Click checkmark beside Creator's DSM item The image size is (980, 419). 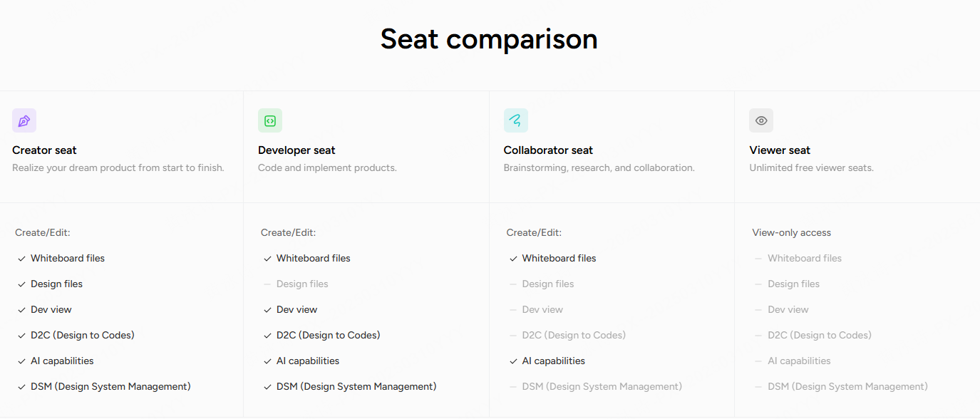pyautogui.click(x=22, y=387)
